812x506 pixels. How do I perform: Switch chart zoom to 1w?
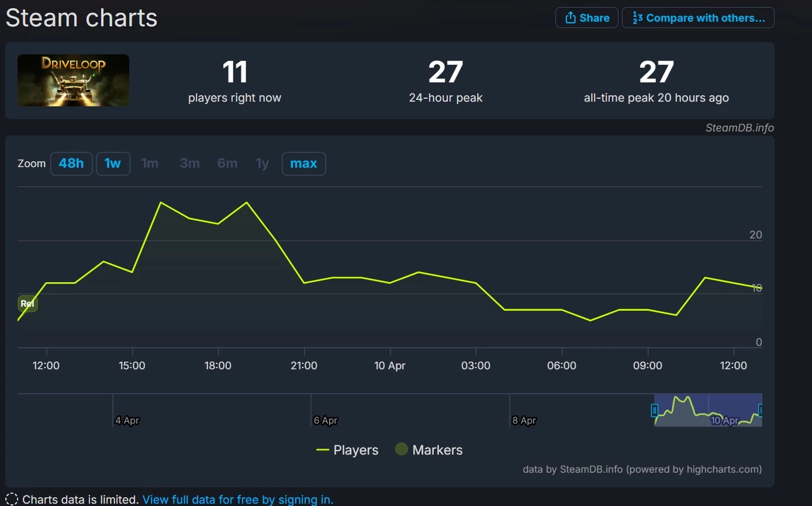point(113,164)
